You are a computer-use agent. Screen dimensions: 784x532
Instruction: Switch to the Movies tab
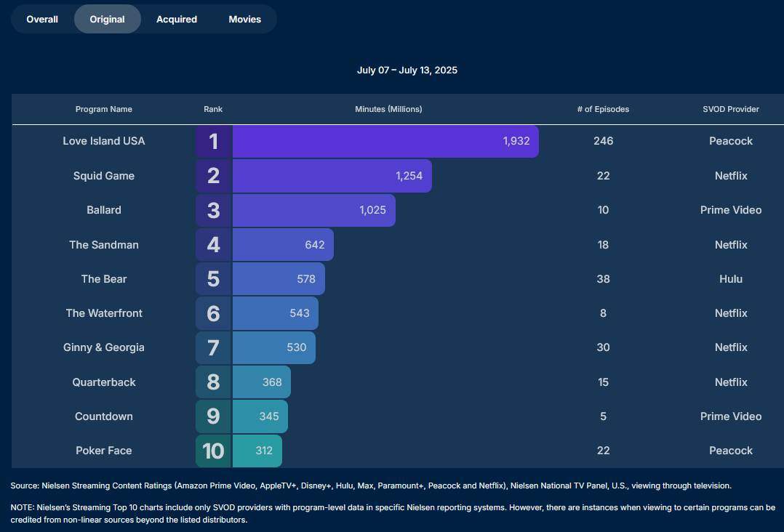click(x=244, y=19)
